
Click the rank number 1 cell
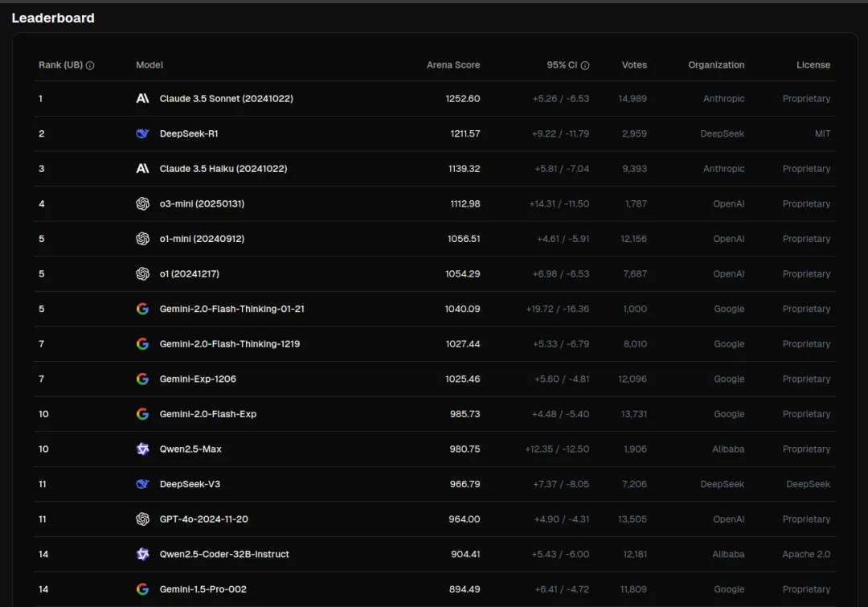point(41,99)
